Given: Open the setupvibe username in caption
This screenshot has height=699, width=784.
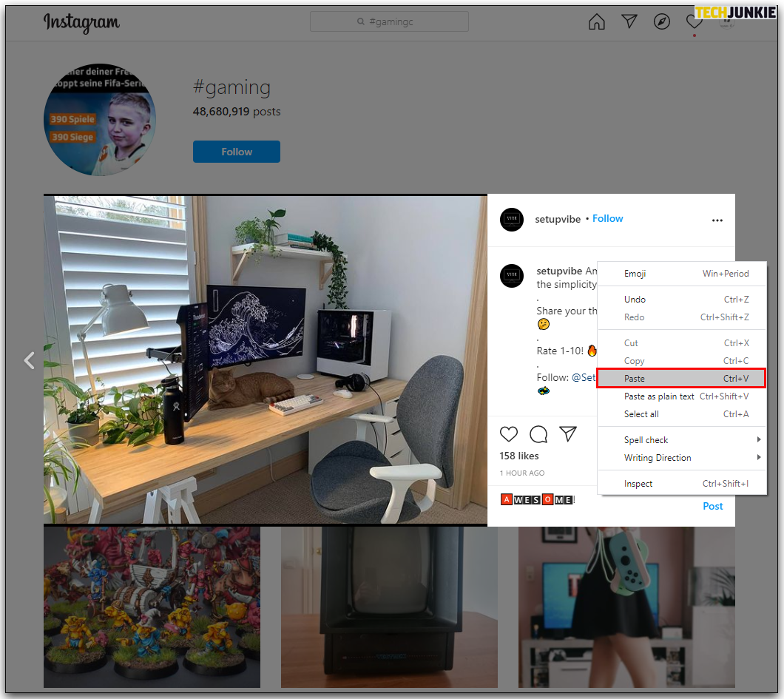Looking at the screenshot, I should (x=559, y=271).
